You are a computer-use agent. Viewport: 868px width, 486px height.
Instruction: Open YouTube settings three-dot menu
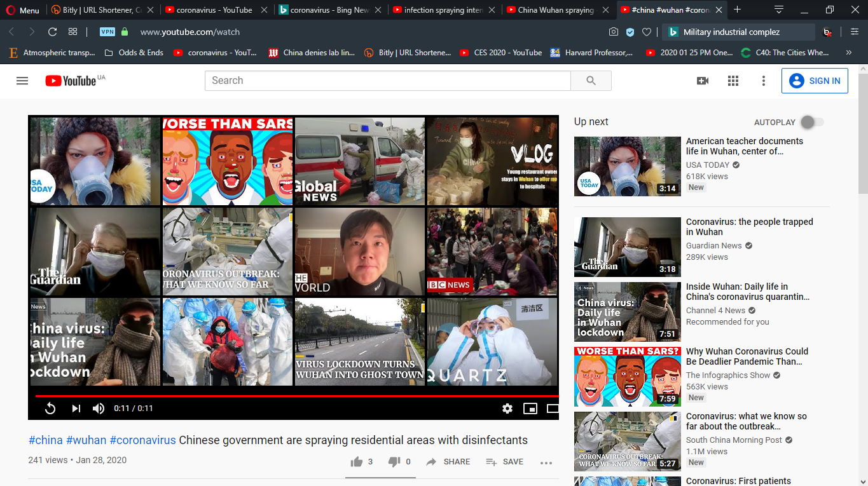(764, 81)
